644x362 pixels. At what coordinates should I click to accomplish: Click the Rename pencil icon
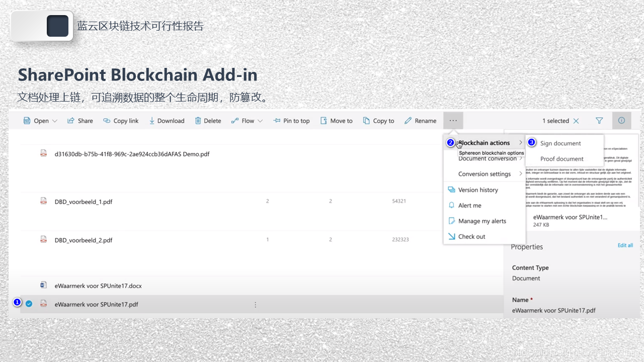point(408,121)
